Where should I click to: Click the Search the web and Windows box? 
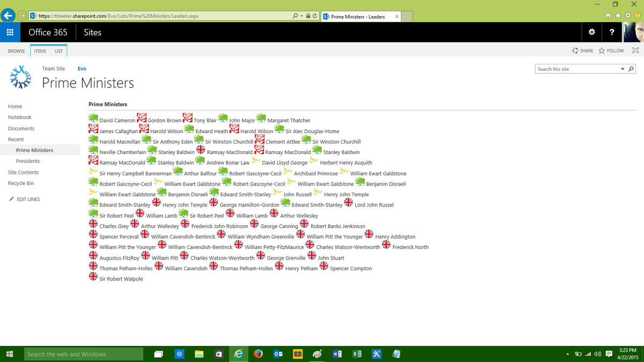(83, 354)
